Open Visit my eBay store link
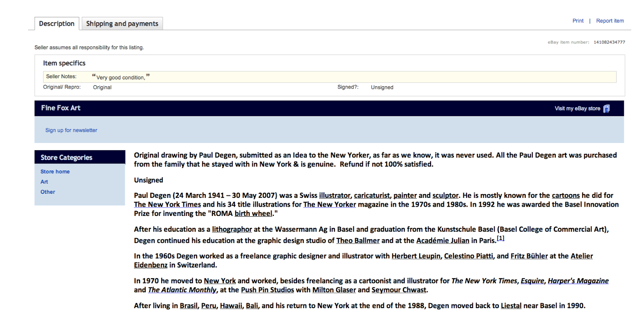The height and width of the screenshot is (336, 644). (x=577, y=108)
